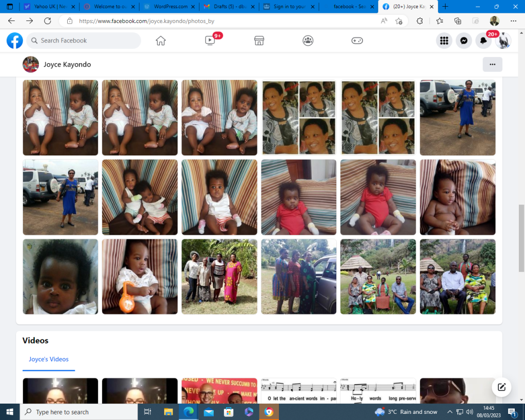Open photo of woman in blue dress by car
Image resolution: width=525 pixels, height=420 pixels.
(x=457, y=117)
